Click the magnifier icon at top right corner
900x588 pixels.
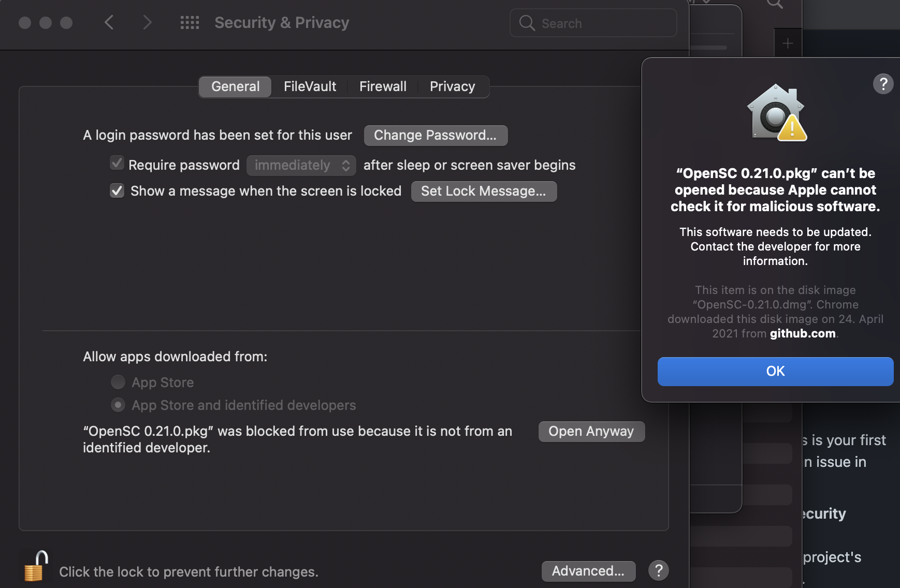(774, 4)
